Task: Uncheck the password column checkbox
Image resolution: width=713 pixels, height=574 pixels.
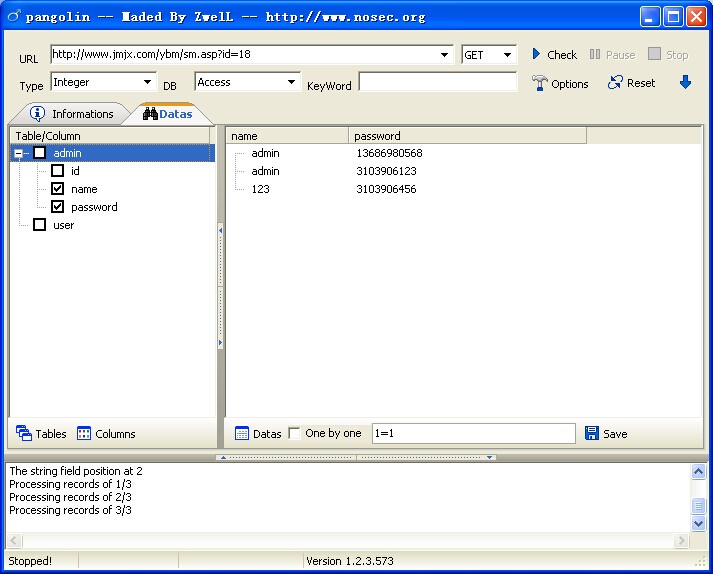Action: tap(57, 206)
